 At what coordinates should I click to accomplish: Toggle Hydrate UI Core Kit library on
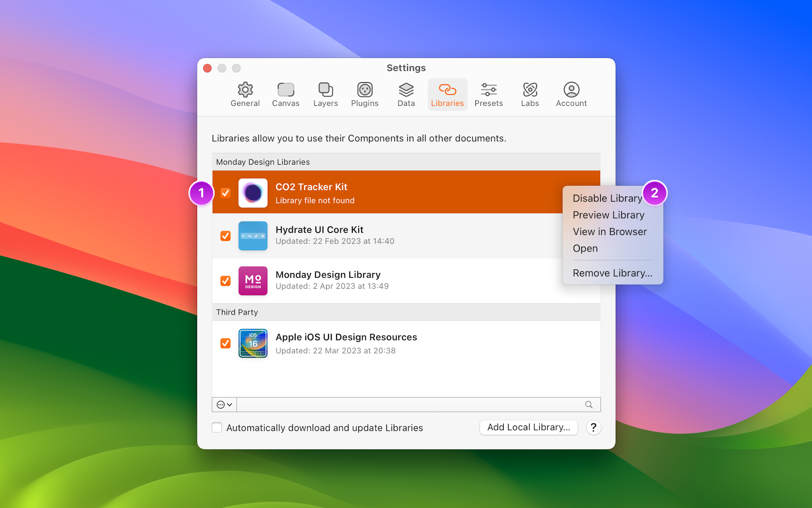[x=226, y=235]
